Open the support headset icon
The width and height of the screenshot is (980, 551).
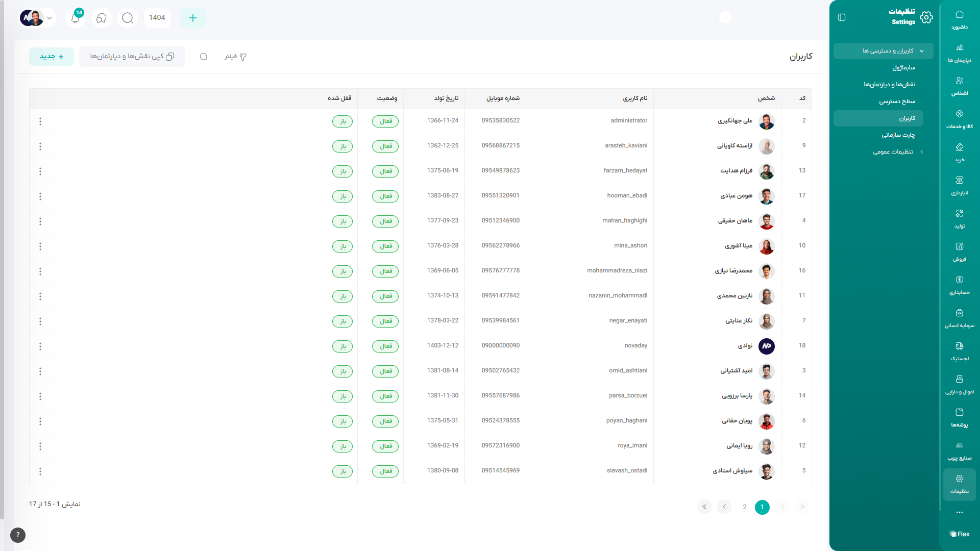coord(101,18)
